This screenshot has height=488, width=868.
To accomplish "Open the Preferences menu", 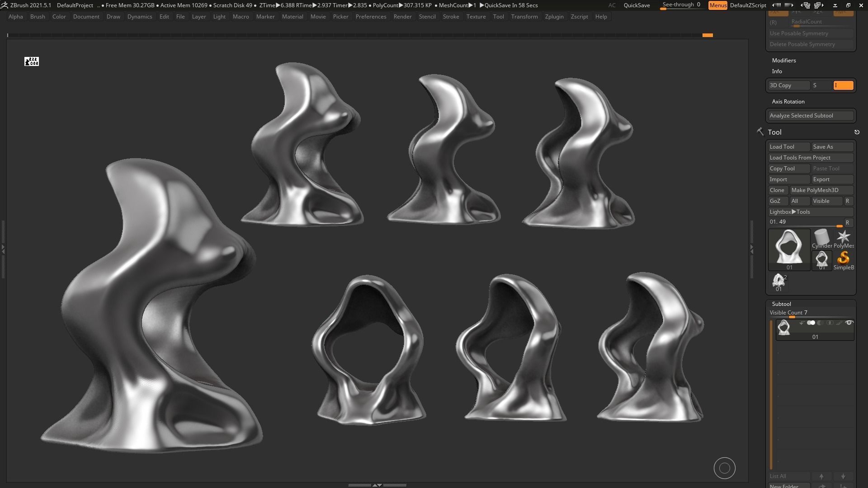I will [x=371, y=17].
